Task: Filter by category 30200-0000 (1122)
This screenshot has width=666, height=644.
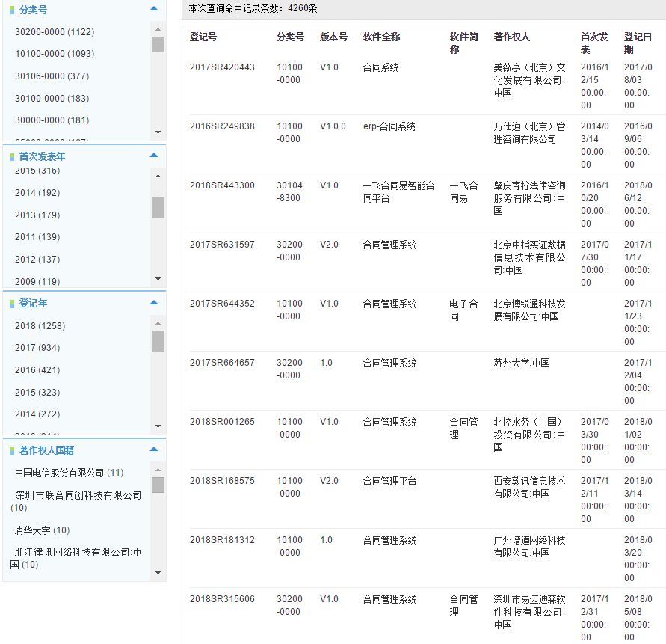Action: pos(55,32)
